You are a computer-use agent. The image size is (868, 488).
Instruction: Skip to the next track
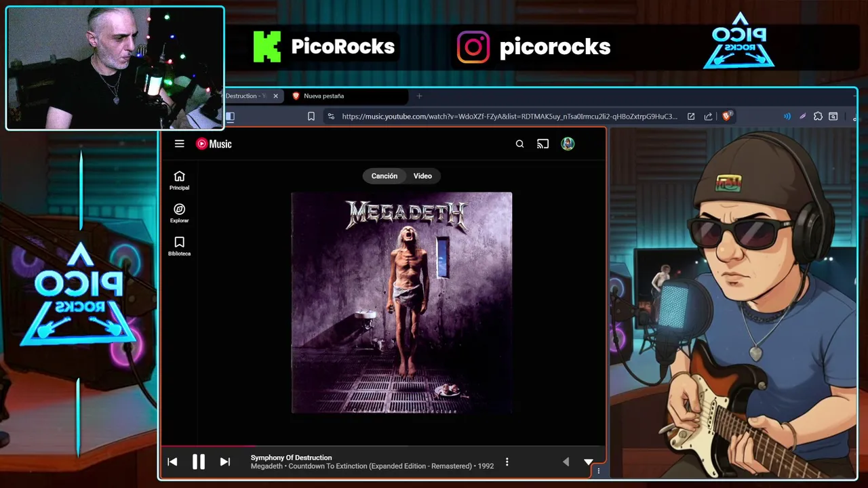click(224, 462)
